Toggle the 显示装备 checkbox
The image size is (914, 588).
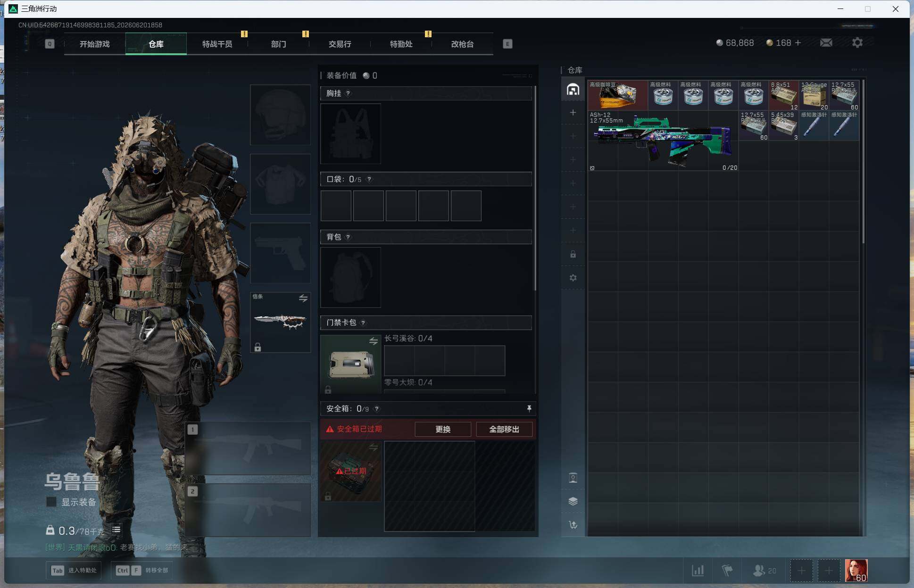pyautogui.click(x=51, y=502)
